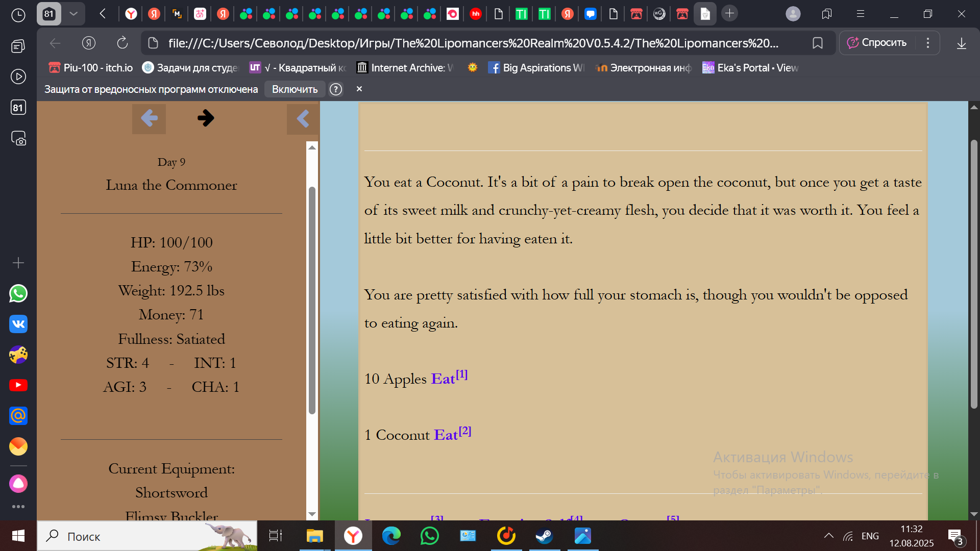Click the game's back arrow button
Image resolution: width=980 pixels, height=551 pixels.
(x=149, y=118)
